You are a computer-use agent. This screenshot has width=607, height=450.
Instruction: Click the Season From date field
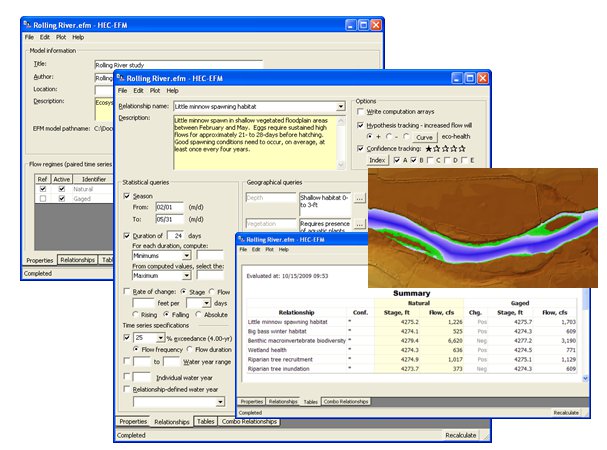click(x=170, y=207)
